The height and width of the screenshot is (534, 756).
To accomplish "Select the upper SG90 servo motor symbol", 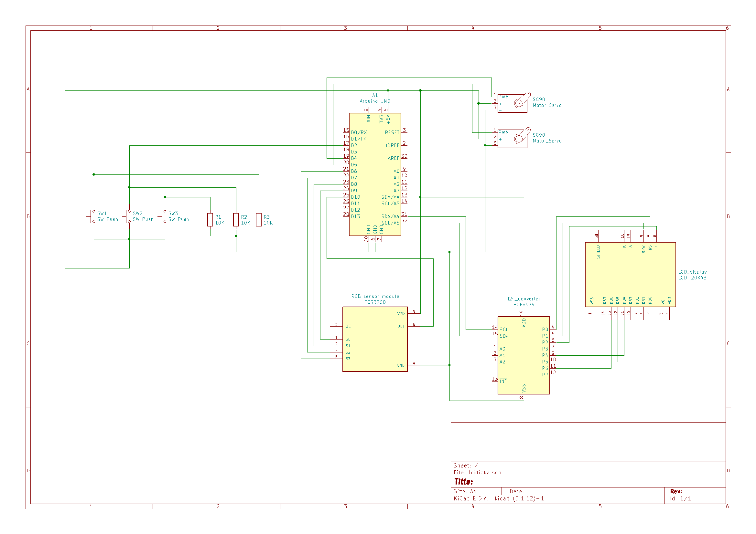I will [x=512, y=103].
